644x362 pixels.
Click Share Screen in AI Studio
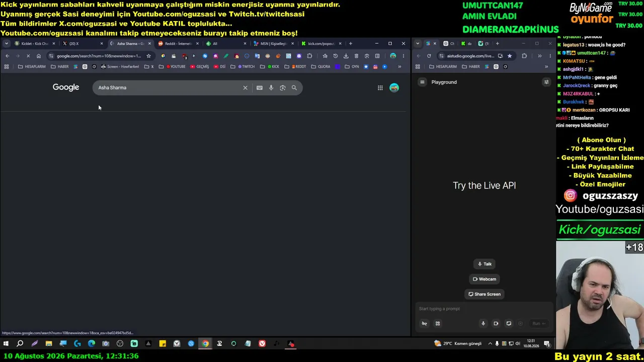pos(484,294)
